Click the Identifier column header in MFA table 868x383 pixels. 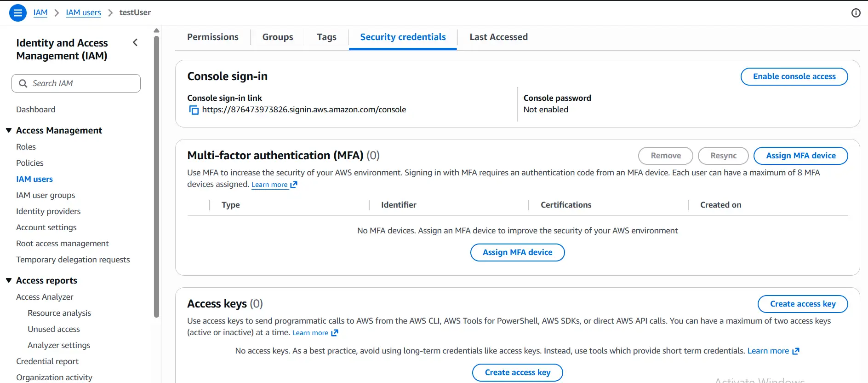(x=399, y=205)
